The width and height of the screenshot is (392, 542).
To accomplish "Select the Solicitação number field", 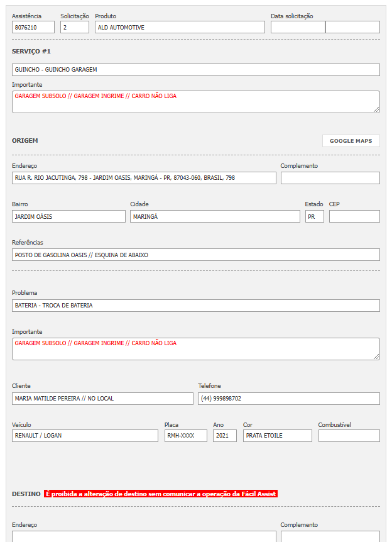I will [75, 28].
